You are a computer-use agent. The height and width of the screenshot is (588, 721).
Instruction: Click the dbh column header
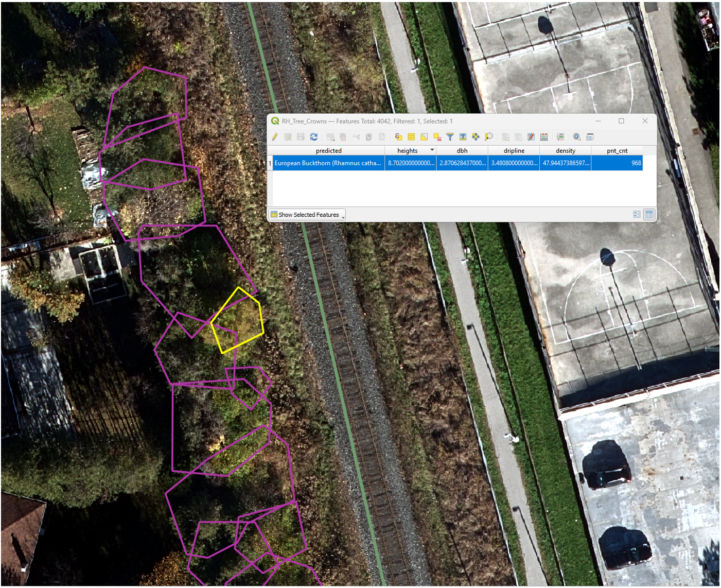point(461,150)
